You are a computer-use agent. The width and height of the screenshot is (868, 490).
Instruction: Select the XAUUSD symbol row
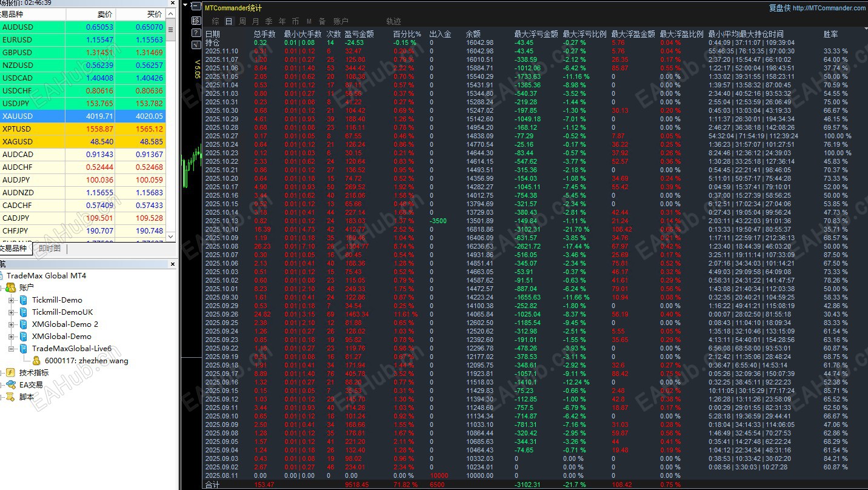[82, 116]
